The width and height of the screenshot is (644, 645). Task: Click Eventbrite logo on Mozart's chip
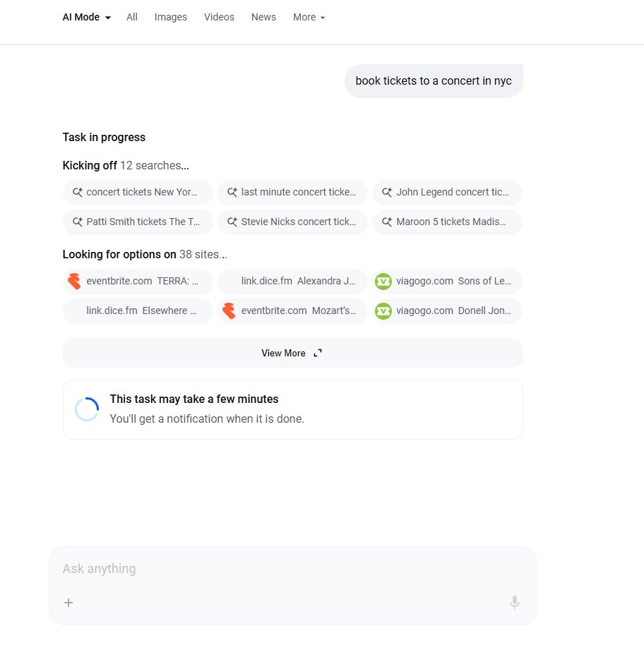pos(229,311)
